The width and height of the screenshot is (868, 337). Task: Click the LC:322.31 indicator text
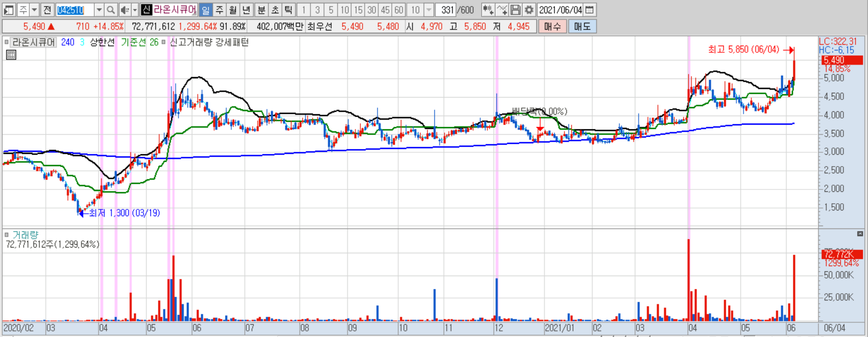point(838,41)
